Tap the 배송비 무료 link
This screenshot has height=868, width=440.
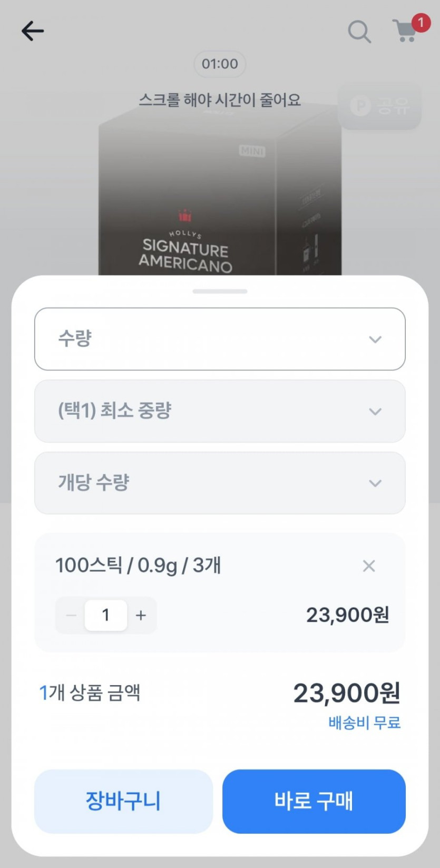point(364,723)
